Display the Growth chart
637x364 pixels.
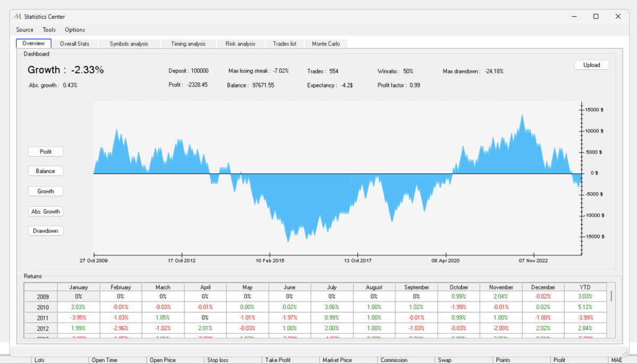46,191
